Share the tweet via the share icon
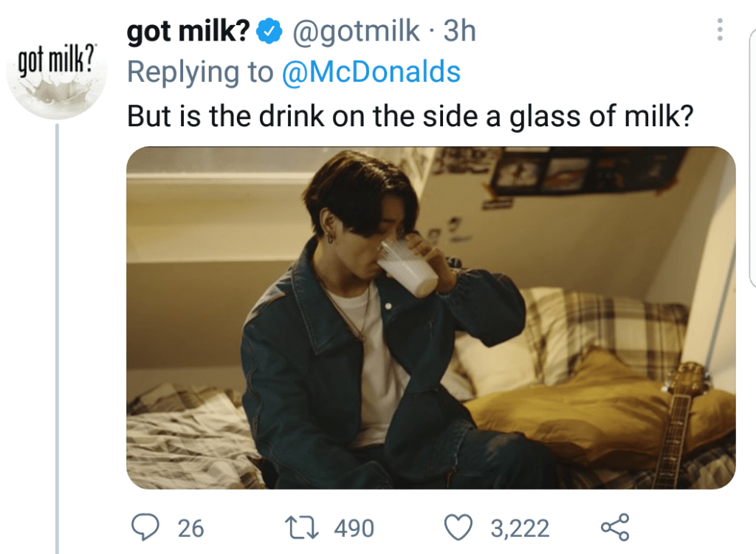 click(614, 527)
